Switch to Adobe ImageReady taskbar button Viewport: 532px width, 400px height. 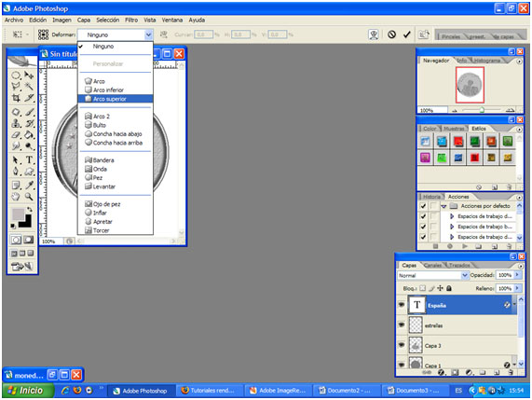[279, 391]
